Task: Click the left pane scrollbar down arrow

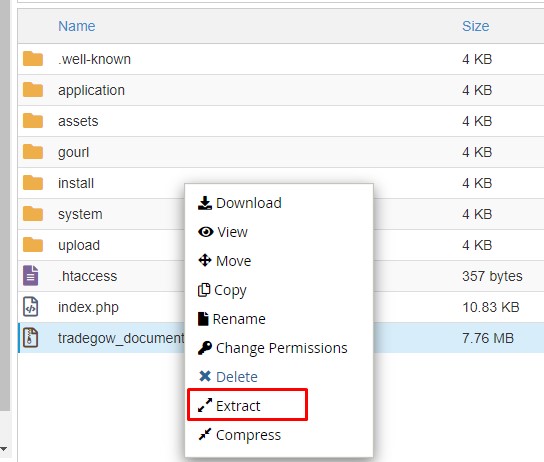Action: point(3,450)
